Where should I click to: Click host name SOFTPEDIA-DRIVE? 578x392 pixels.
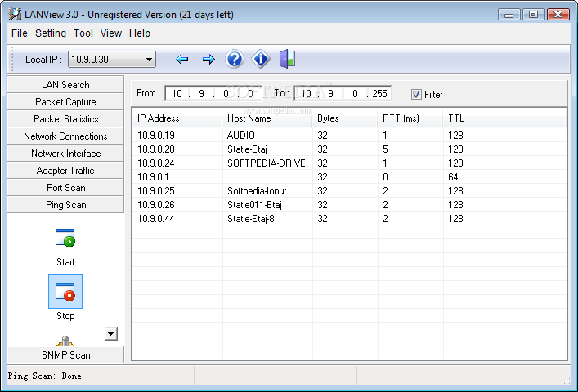pos(267,163)
